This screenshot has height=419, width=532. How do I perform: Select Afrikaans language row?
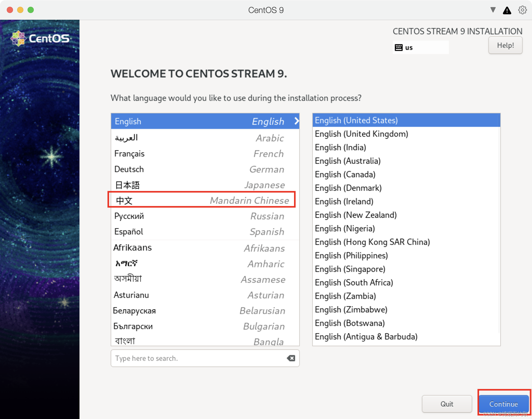click(205, 248)
